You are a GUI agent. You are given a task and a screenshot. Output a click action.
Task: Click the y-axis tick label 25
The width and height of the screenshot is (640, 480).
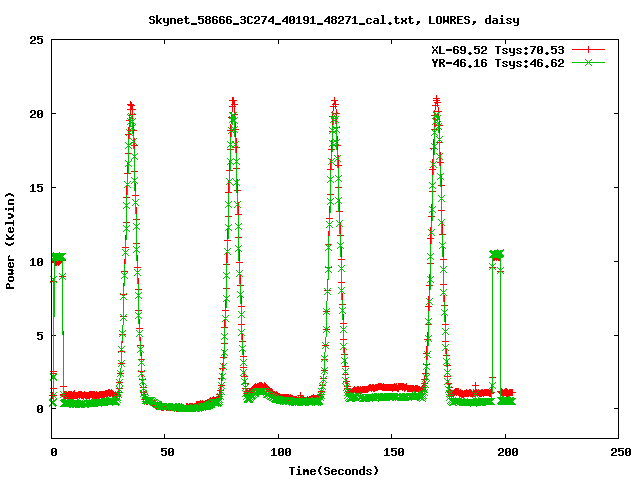point(37,40)
